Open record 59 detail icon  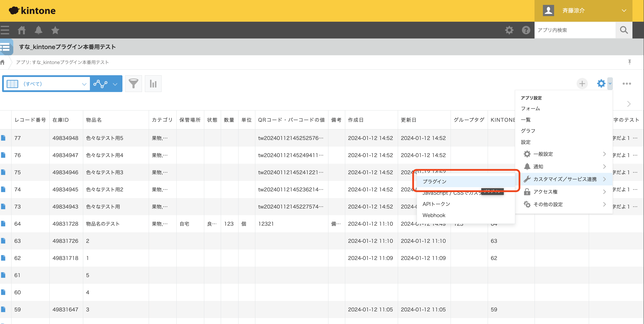(x=3, y=309)
